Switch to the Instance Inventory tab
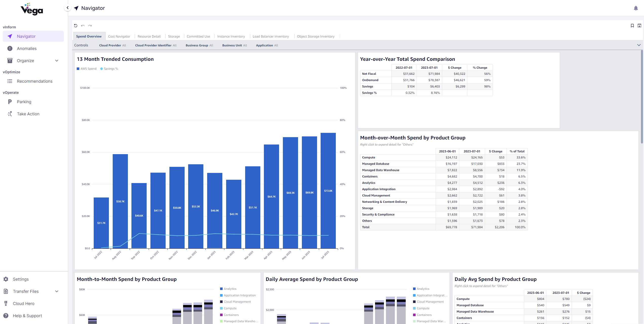 click(x=231, y=36)
